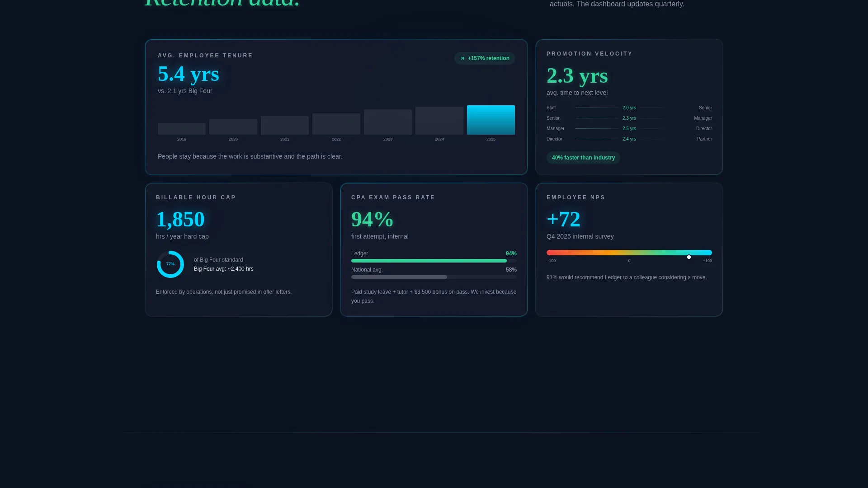The width and height of the screenshot is (868, 488).
Task: Click the Staff label in promotion list
Action: (x=551, y=108)
